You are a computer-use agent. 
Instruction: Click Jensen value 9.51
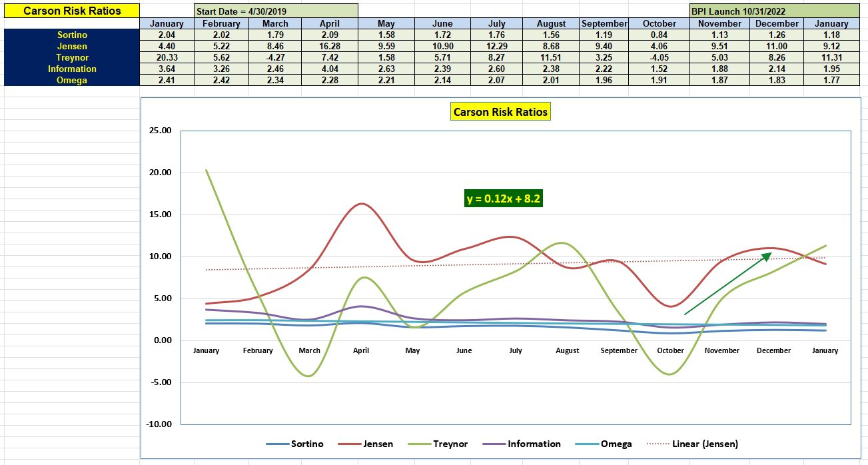tap(719, 46)
